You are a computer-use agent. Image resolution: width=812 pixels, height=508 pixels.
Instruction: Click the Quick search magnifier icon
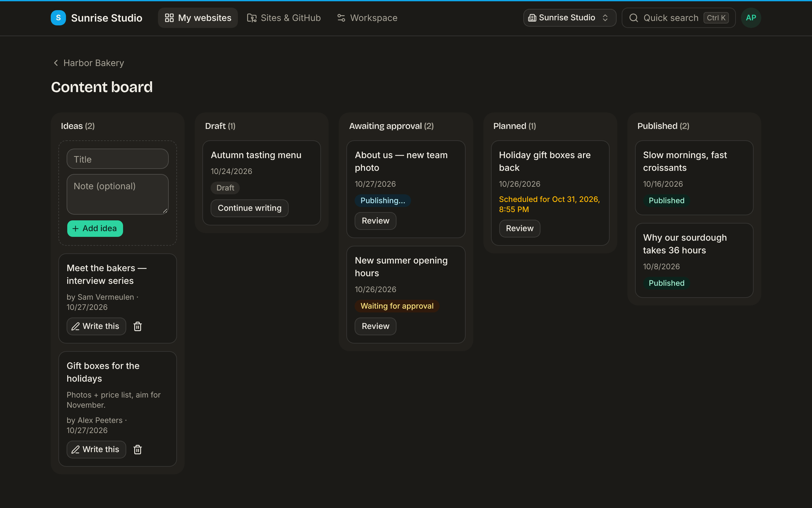pyautogui.click(x=633, y=18)
